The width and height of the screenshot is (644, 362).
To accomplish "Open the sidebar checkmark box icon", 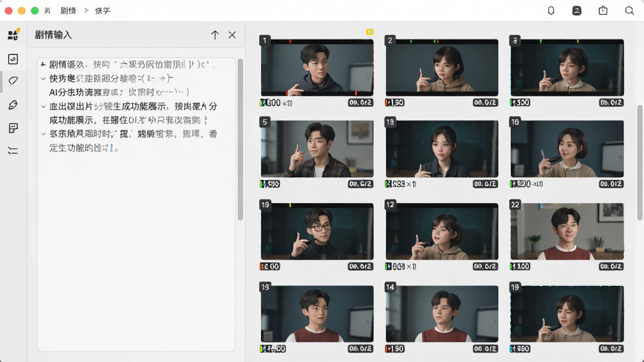I will pos(13,59).
